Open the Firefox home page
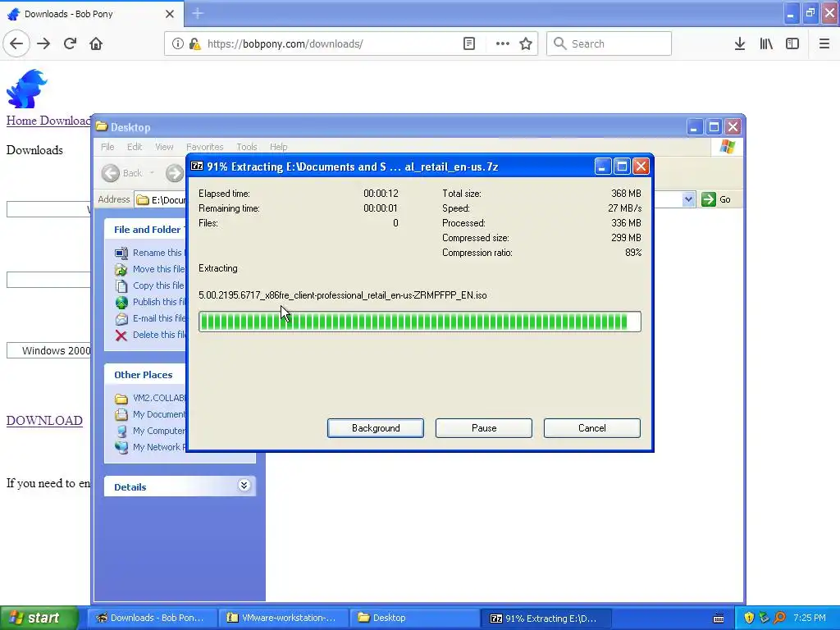 coord(96,43)
